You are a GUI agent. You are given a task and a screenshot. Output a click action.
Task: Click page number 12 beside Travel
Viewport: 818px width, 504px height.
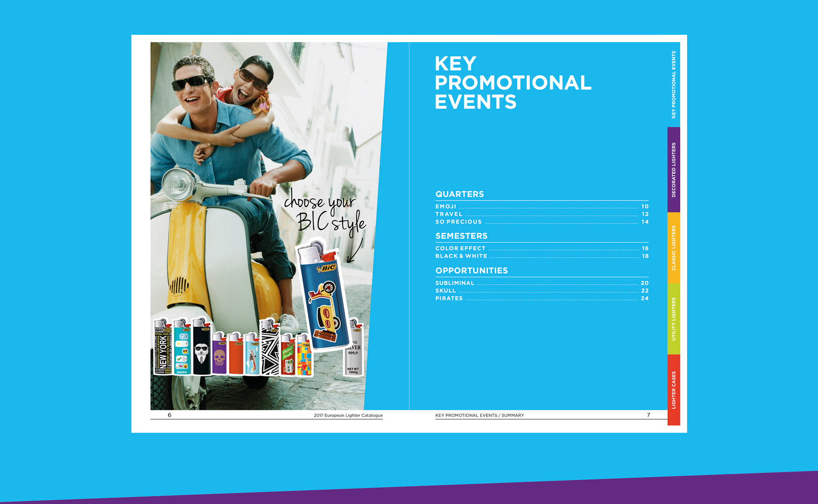click(x=645, y=214)
